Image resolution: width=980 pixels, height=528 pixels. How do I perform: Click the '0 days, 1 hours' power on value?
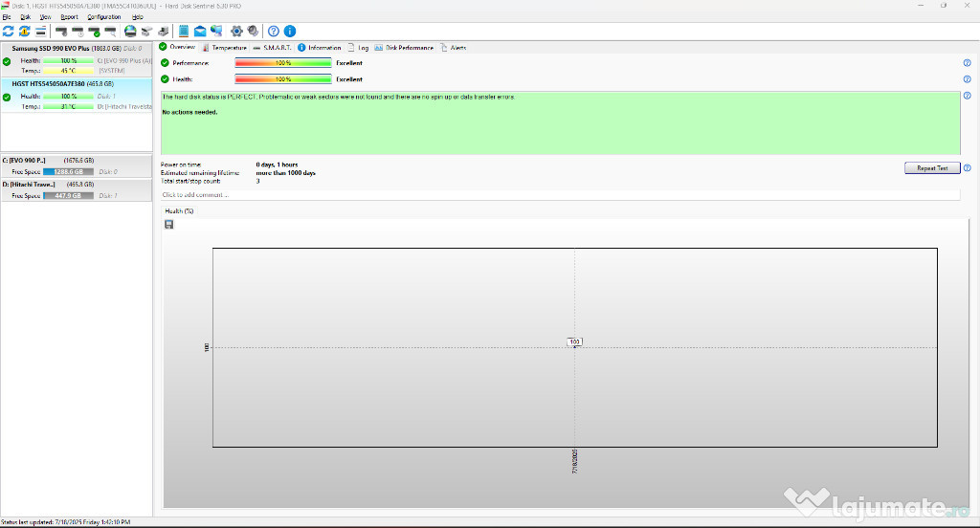[277, 165]
